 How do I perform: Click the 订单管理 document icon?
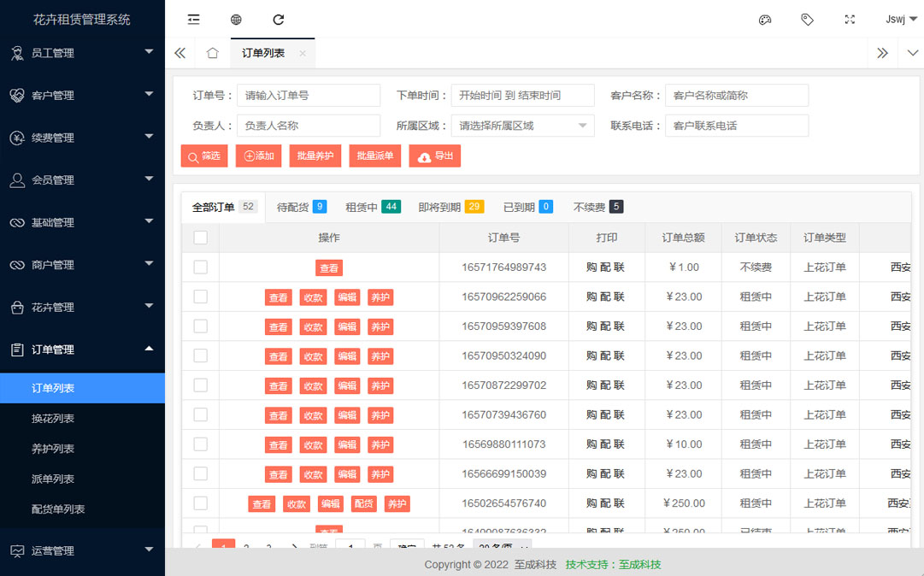pyautogui.click(x=17, y=350)
